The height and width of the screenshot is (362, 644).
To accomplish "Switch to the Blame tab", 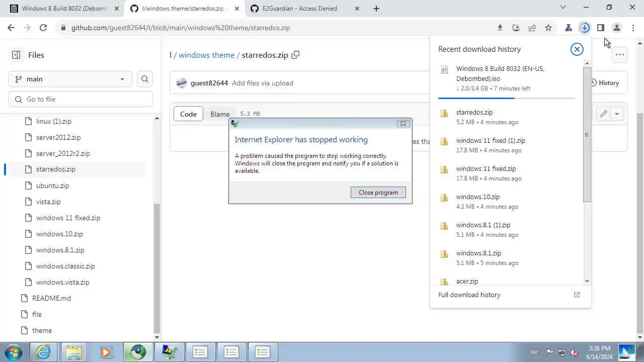I will pyautogui.click(x=220, y=114).
